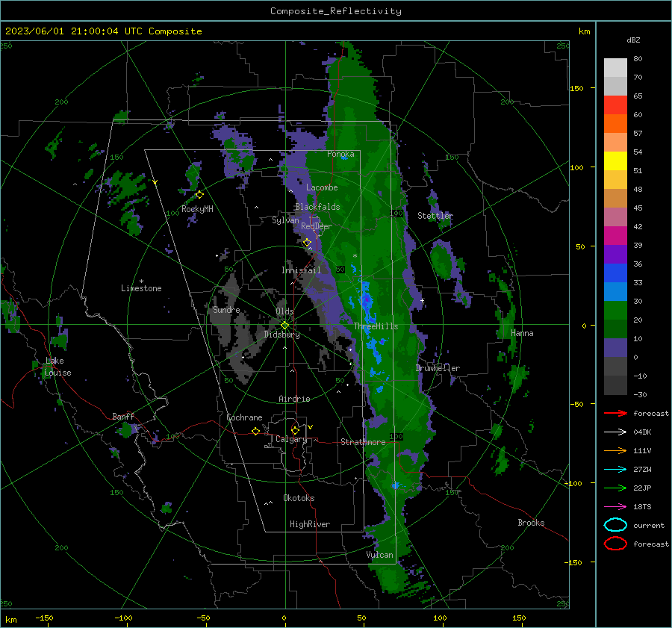This screenshot has width=672, height=628.
Task: Click the yellow diamond marker below Cochrane
Action: click(x=255, y=431)
